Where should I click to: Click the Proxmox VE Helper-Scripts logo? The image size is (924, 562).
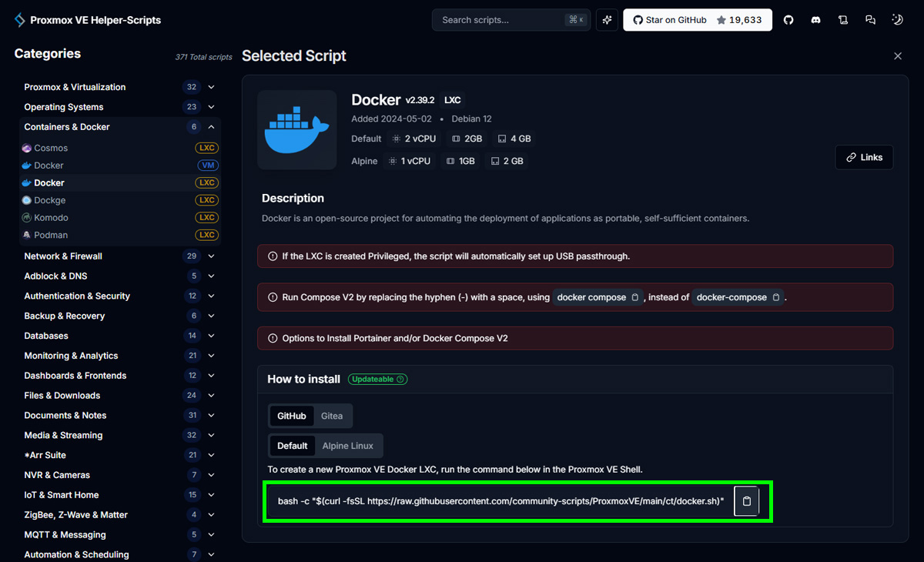coord(87,20)
